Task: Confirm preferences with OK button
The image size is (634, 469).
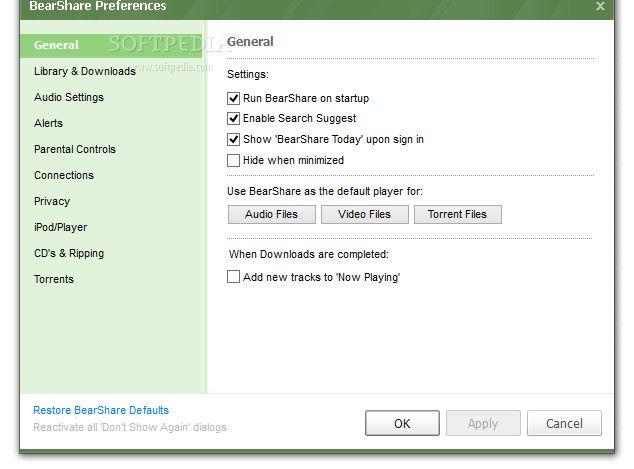Action: 402,423
